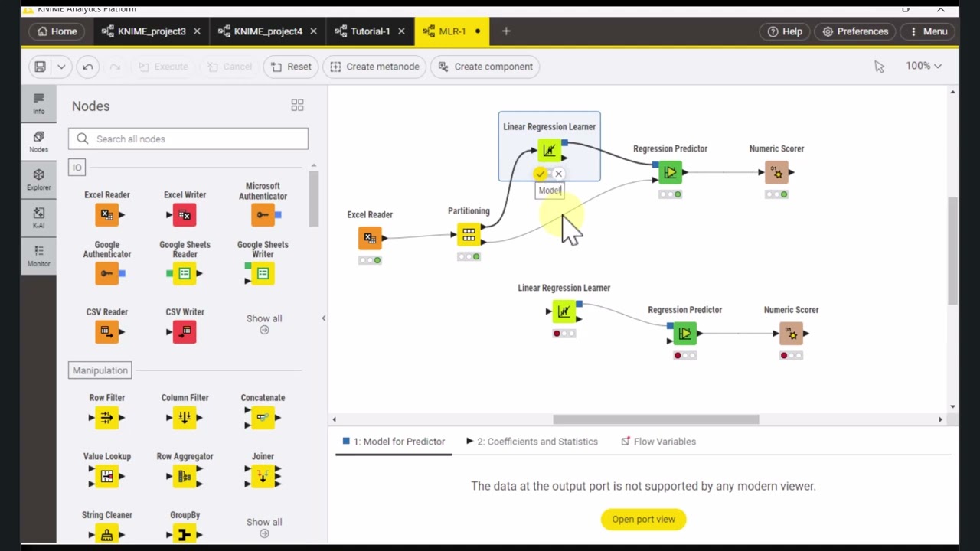Click the IO category label
The image size is (980, 551).
(77, 168)
